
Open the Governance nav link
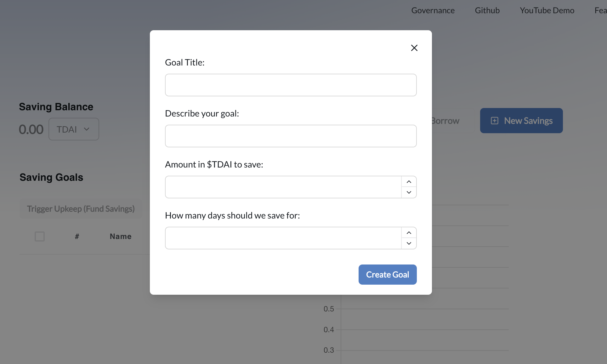coord(433,10)
